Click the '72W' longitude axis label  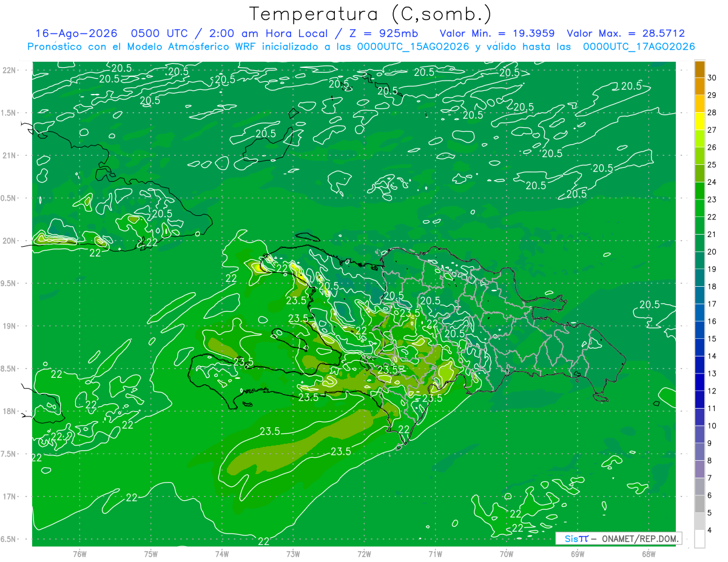click(364, 554)
